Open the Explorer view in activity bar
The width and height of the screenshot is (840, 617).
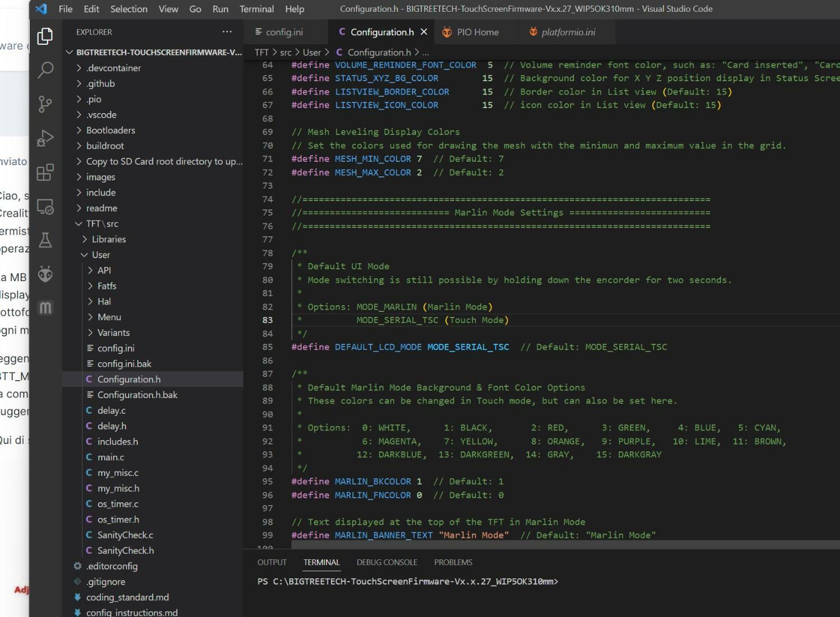(45, 36)
